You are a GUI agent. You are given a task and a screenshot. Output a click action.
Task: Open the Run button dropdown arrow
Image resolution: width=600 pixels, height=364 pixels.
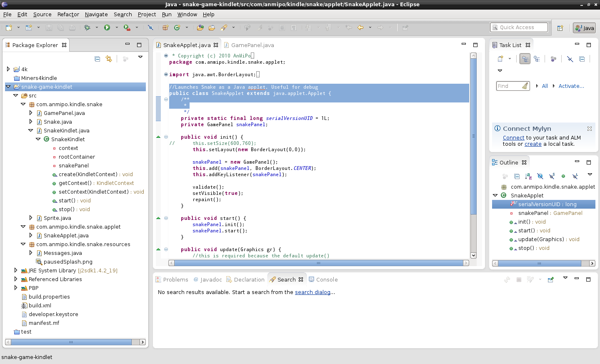pyautogui.click(x=117, y=27)
